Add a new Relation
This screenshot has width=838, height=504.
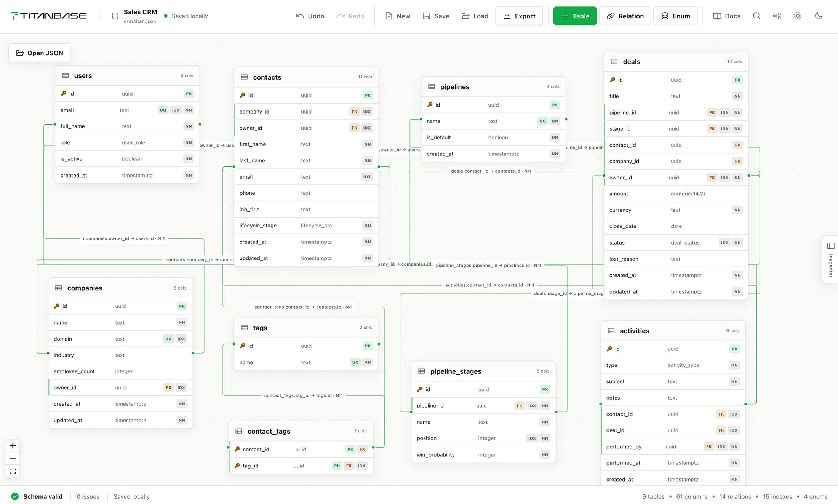point(625,16)
